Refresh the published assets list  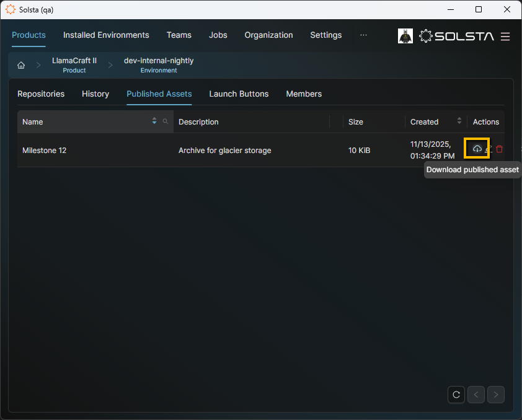coord(456,395)
